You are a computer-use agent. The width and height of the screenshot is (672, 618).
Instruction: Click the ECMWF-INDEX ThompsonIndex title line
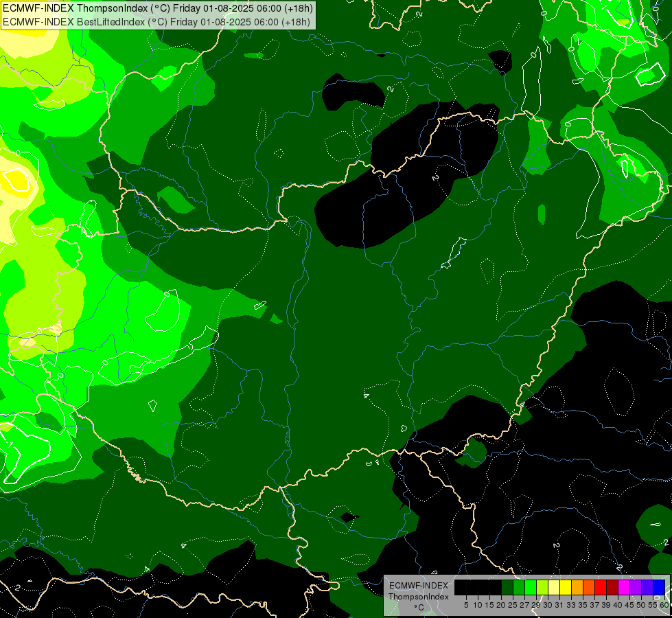point(158,8)
